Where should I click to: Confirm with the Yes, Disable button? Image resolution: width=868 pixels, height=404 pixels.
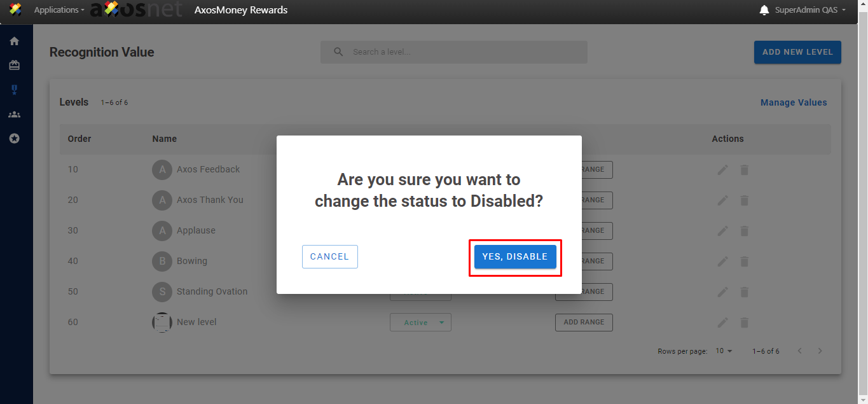click(x=515, y=257)
